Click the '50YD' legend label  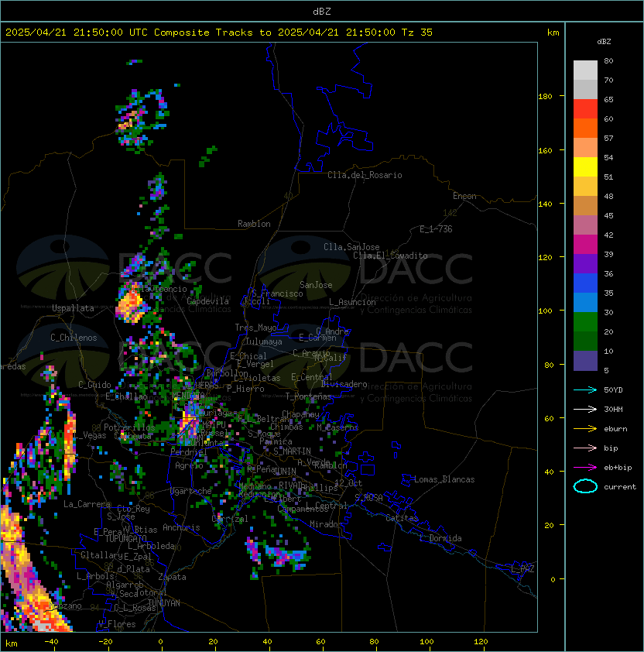tap(613, 390)
